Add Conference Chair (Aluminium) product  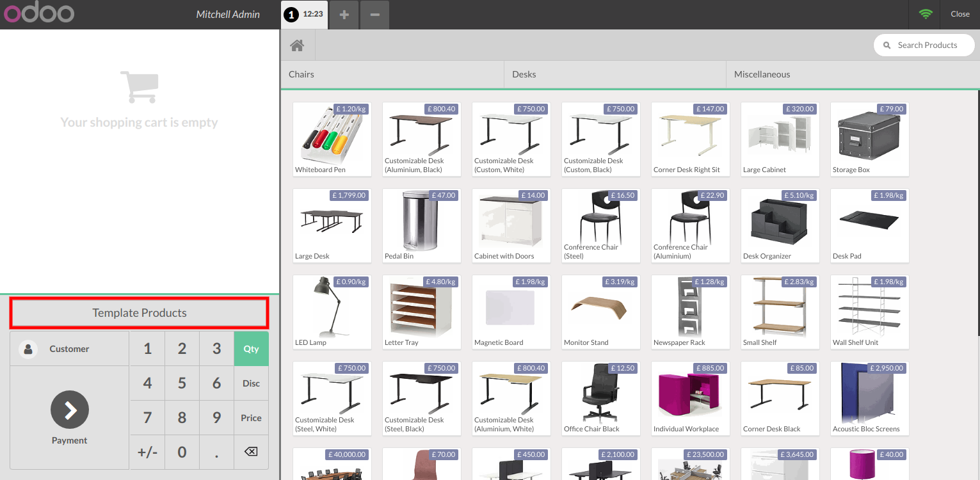click(691, 225)
